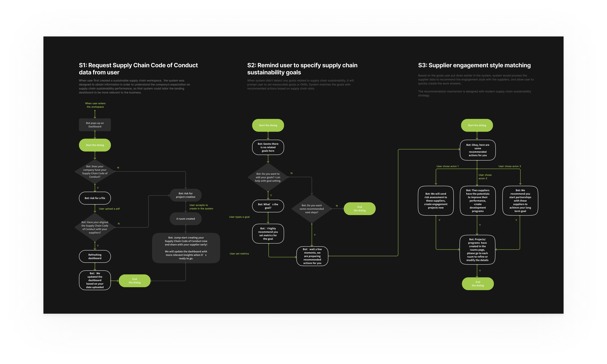Click the highly recommend you set metrics node

pyautogui.click(x=268, y=234)
